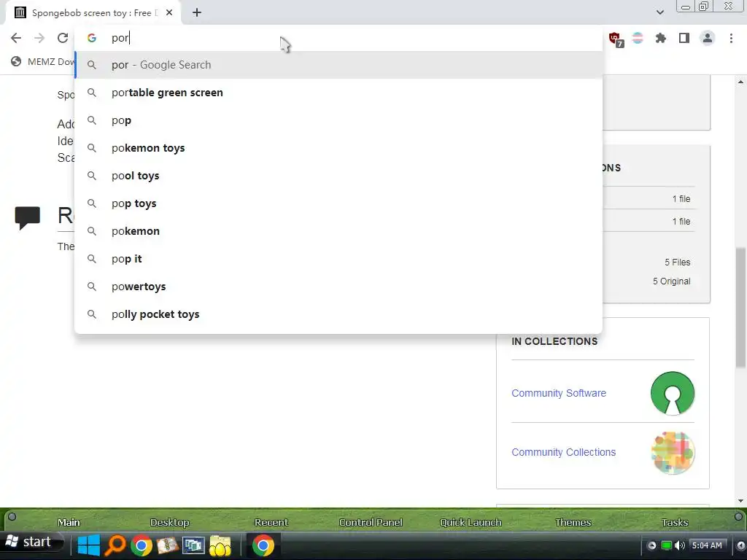
Task: Select the 'powertoys' suggestion
Action: [x=338, y=287]
